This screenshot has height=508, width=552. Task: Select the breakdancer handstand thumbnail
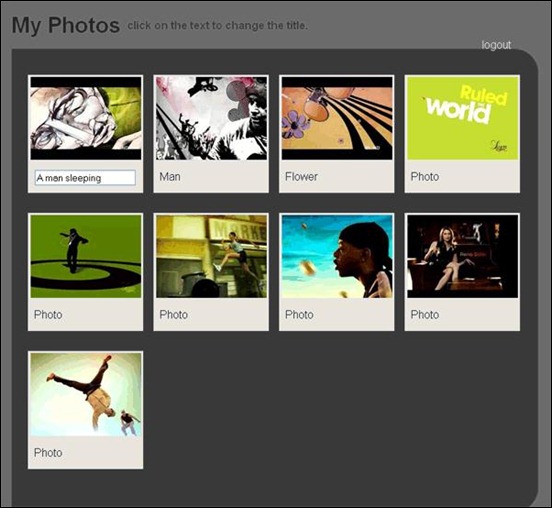coord(86,394)
